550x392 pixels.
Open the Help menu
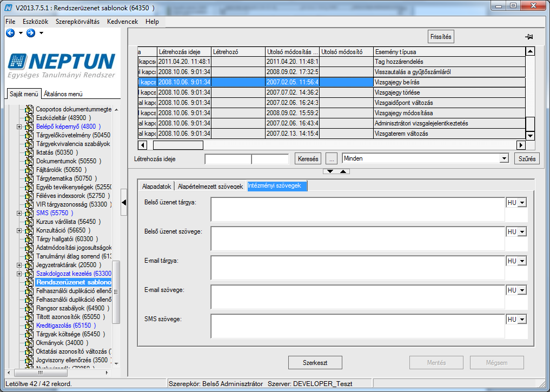[152, 22]
